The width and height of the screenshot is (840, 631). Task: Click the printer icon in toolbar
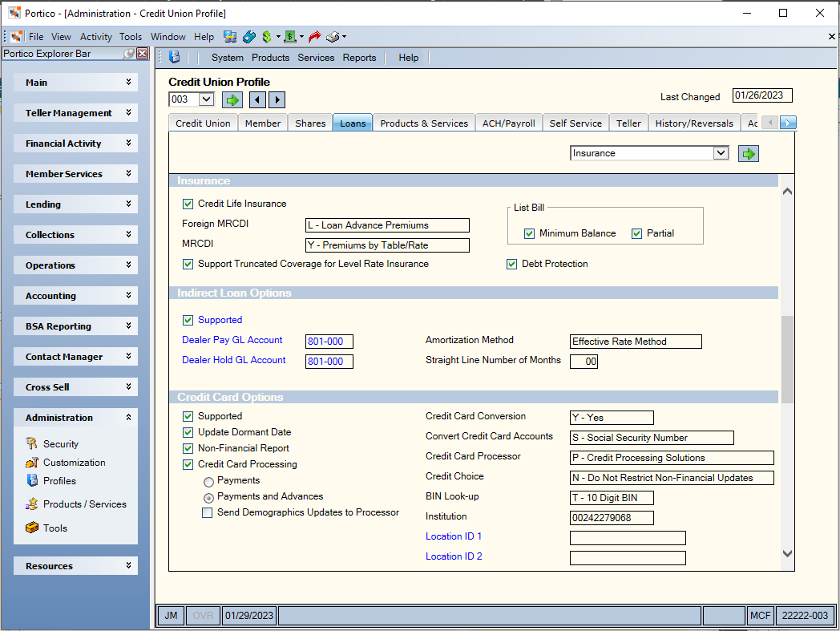tap(333, 36)
